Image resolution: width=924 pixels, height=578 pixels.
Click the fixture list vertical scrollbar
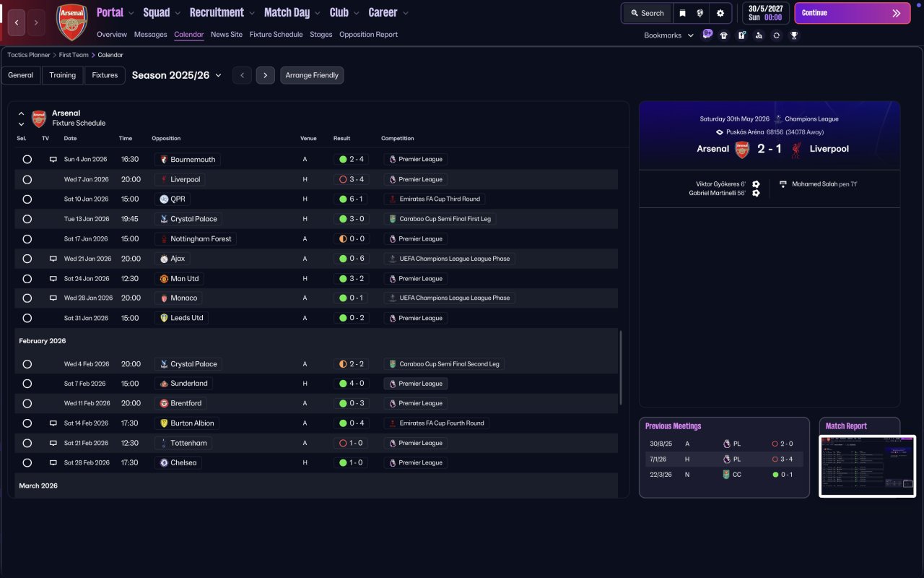point(621,368)
